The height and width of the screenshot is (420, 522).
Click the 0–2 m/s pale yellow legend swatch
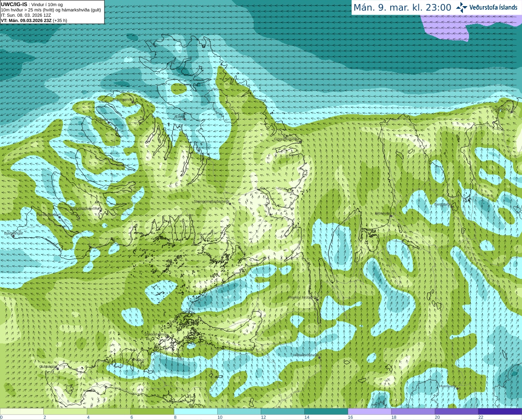tap(22, 411)
